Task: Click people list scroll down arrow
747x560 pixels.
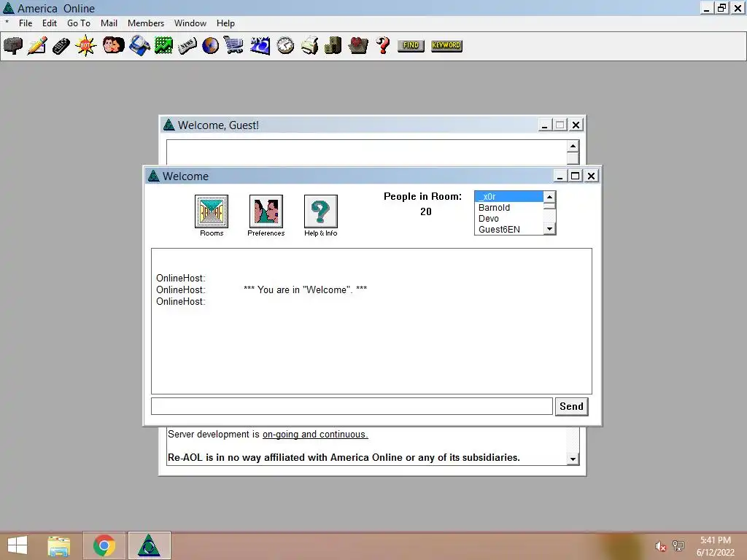Action: (x=549, y=229)
